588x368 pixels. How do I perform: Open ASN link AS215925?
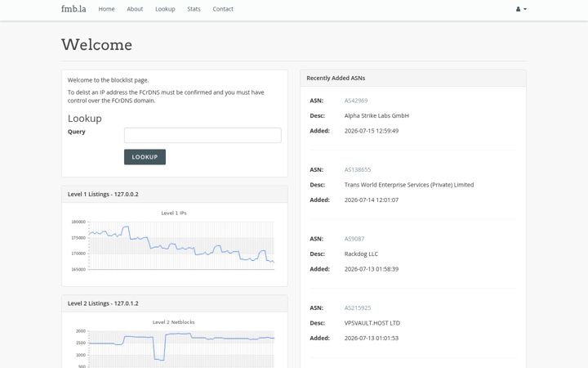(358, 308)
